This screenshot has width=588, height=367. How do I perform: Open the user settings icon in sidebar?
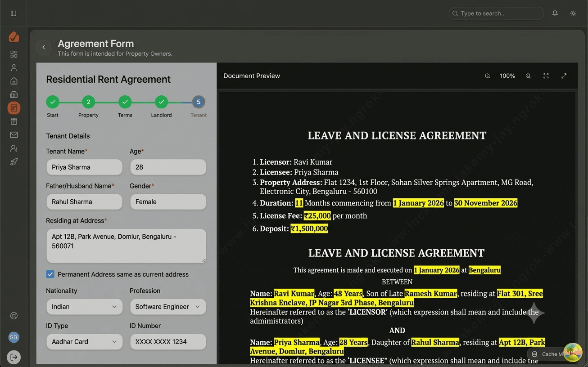pos(14,148)
